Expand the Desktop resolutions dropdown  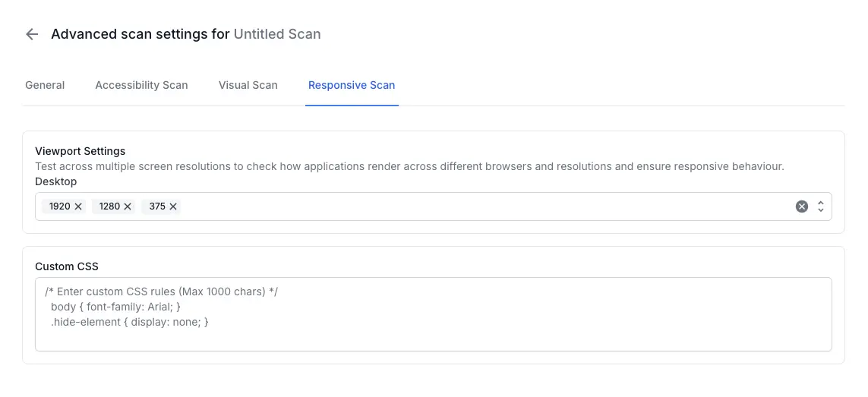point(821,206)
